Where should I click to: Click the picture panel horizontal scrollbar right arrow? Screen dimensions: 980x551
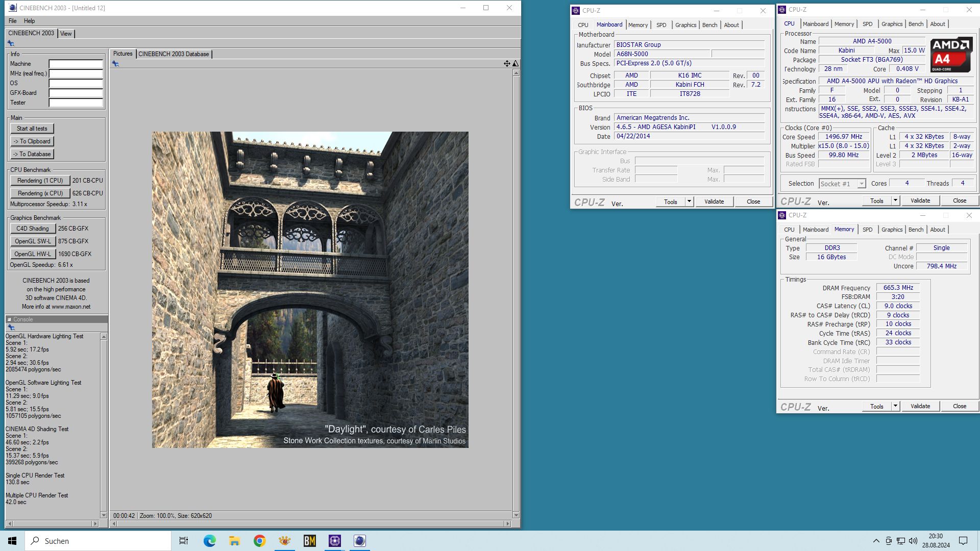point(507,523)
